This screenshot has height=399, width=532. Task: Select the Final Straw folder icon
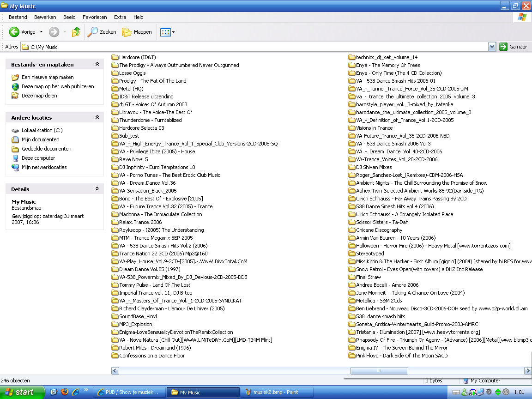pyautogui.click(x=351, y=277)
